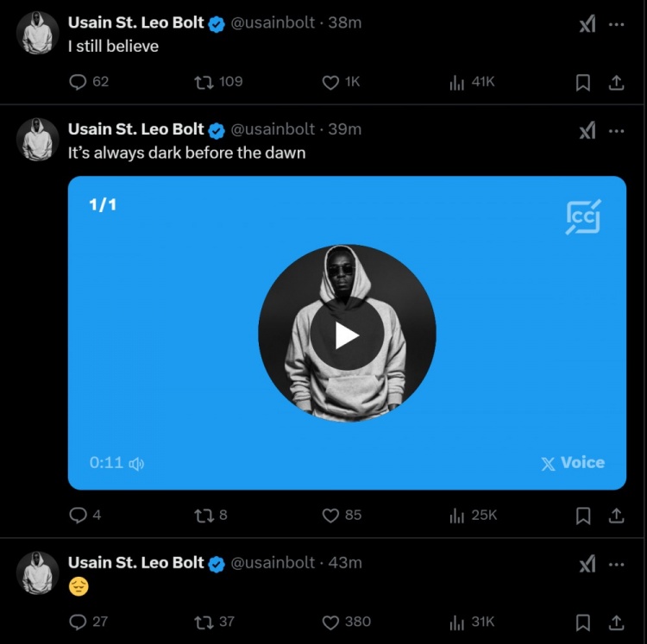The height and width of the screenshot is (644, 647).
Task: Open Grok icon on "I still believe" post
Action: click(x=587, y=24)
